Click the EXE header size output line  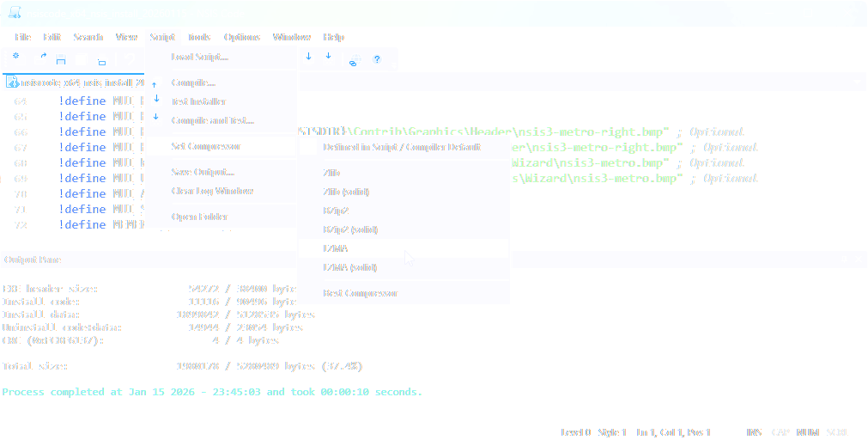pyautogui.click(x=149, y=289)
